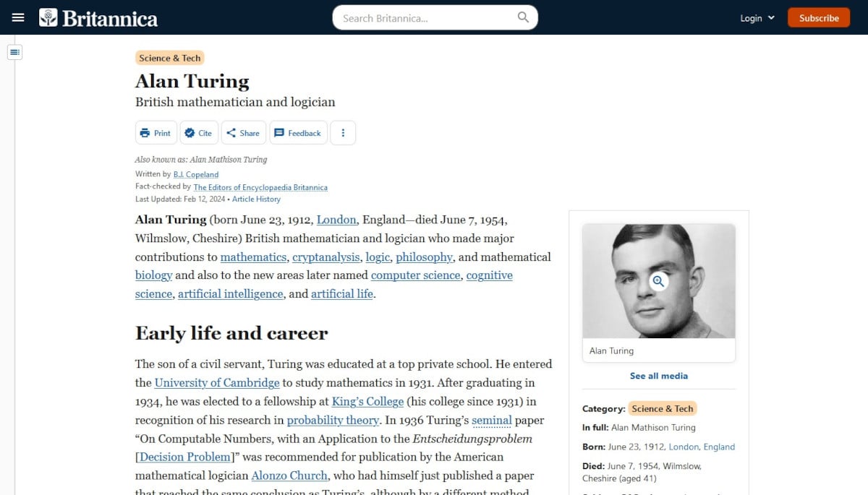Click the Feedback speech-bubble icon
The width and height of the screenshot is (868, 495).
[279, 132]
